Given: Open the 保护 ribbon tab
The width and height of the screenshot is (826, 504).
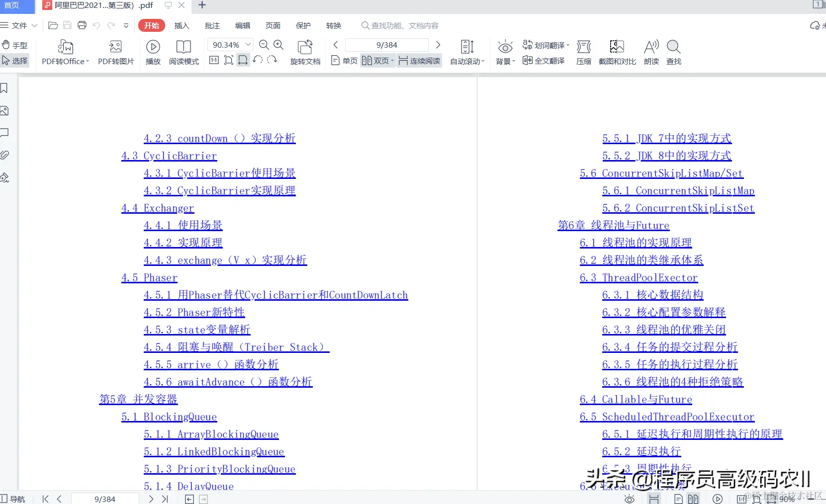Looking at the screenshot, I should [x=303, y=25].
